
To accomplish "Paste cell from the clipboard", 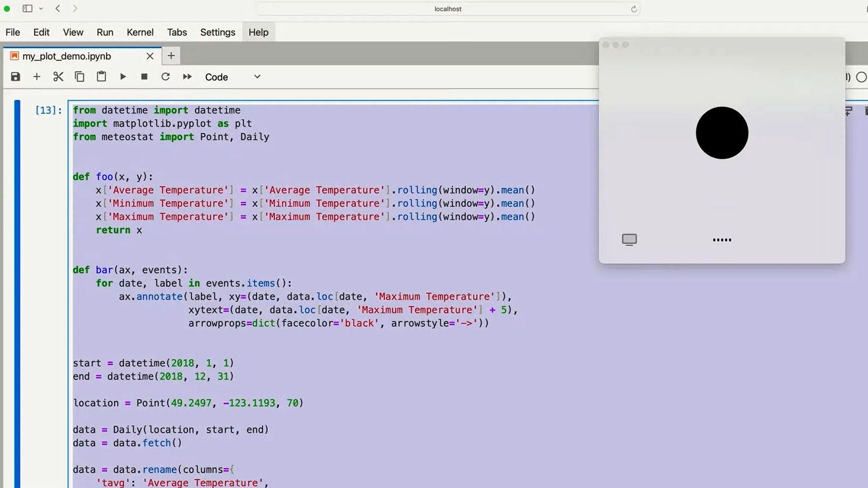I will (101, 77).
